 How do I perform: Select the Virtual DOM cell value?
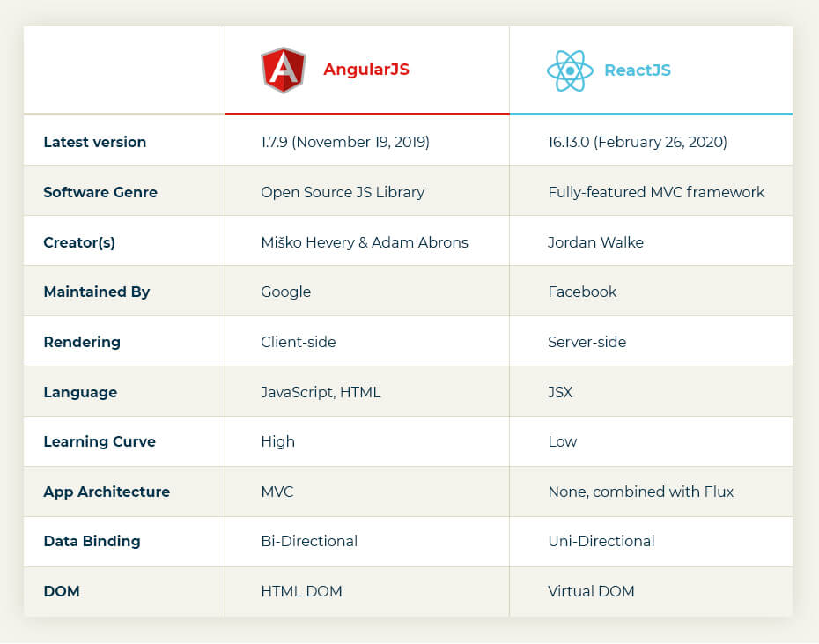pyautogui.click(x=591, y=591)
